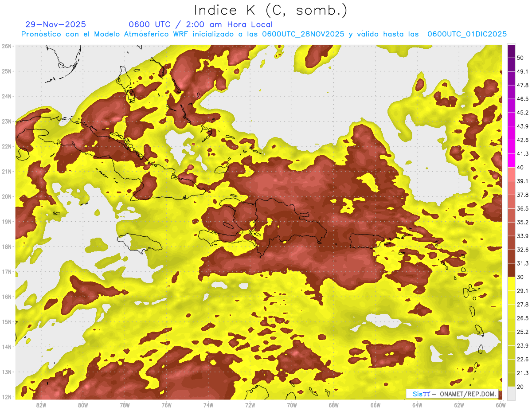Click the colorbar label "39.1"
The image size is (532, 411).
(523, 181)
